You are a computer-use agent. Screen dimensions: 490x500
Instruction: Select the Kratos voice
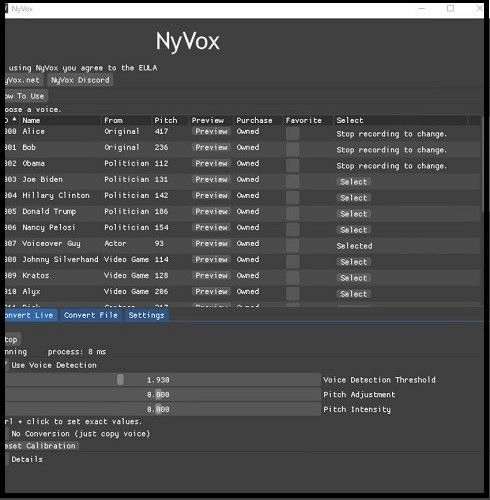click(x=354, y=278)
